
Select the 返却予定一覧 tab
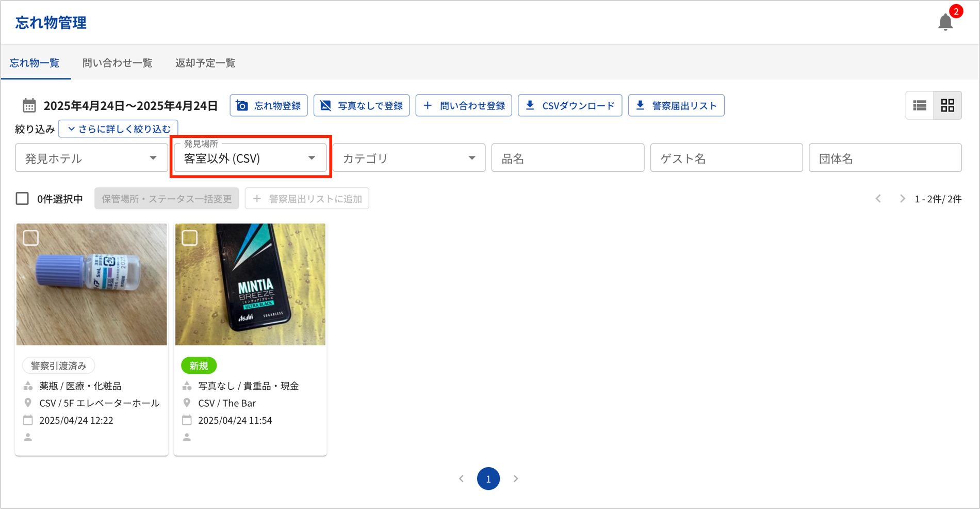click(x=205, y=63)
